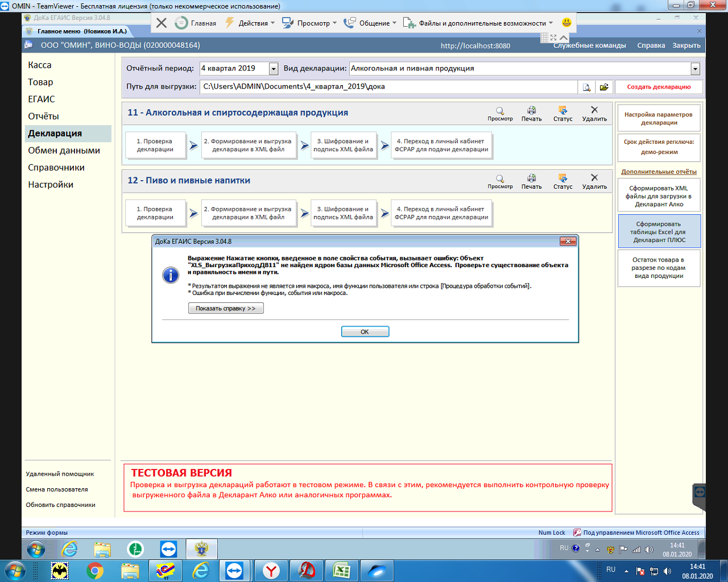The height and width of the screenshot is (582, 728).
Task: Click the Создать декларацию button
Action: tap(659, 87)
